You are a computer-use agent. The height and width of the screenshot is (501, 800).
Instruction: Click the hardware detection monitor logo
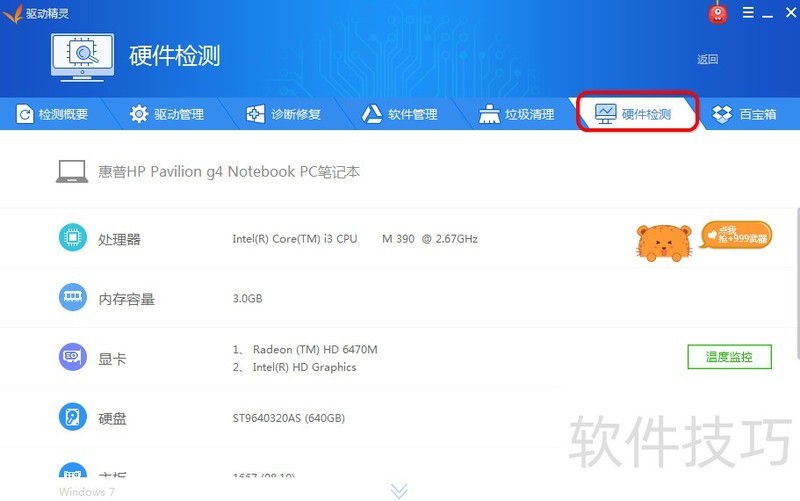(x=83, y=57)
